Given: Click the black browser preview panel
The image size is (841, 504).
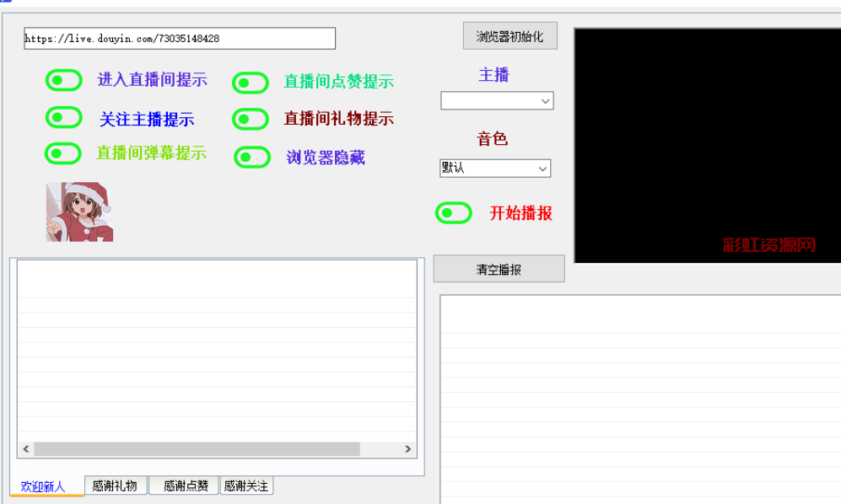Looking at the screenshot, I should [x=707, y=145].
